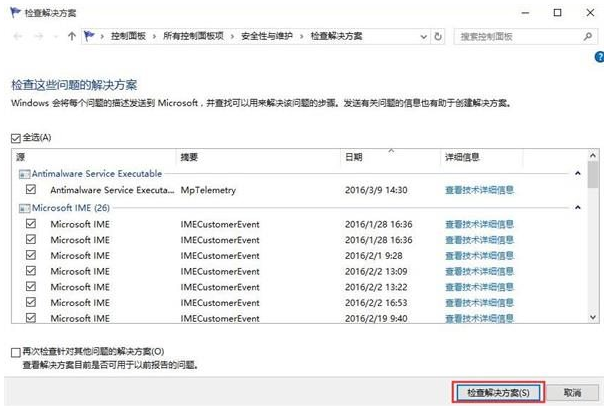Screen dimensions: 609x406
Task: Click the Microsoft IME (26) group header text
Action: (x=71, y=208)
